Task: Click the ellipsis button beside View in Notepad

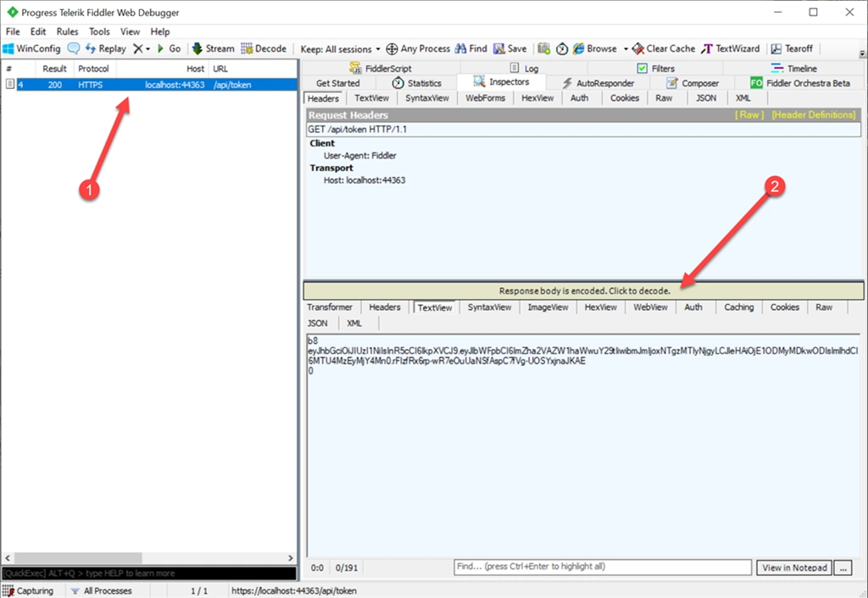Action: 843,568
